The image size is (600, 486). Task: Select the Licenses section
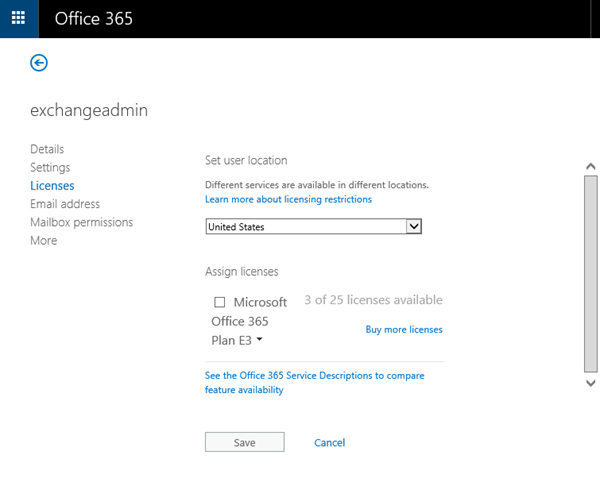pyautogui.click(x=52, y=186)
